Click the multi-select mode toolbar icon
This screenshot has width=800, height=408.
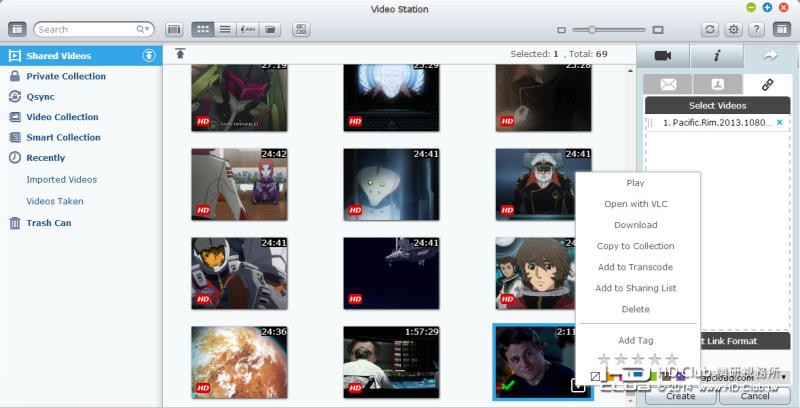[x=302, y=30]
